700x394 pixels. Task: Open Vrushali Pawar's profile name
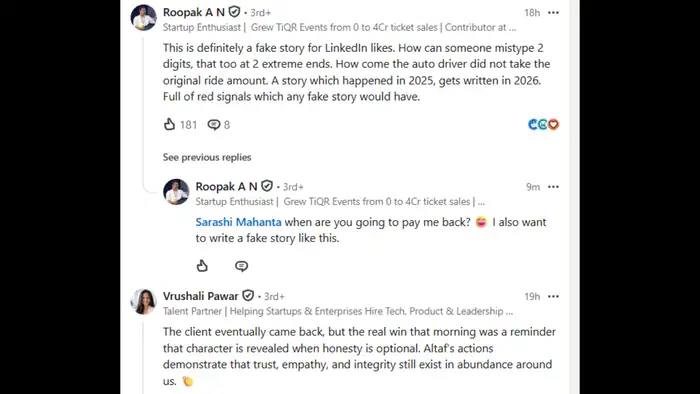pyautogui.click(x=200, y=296)
